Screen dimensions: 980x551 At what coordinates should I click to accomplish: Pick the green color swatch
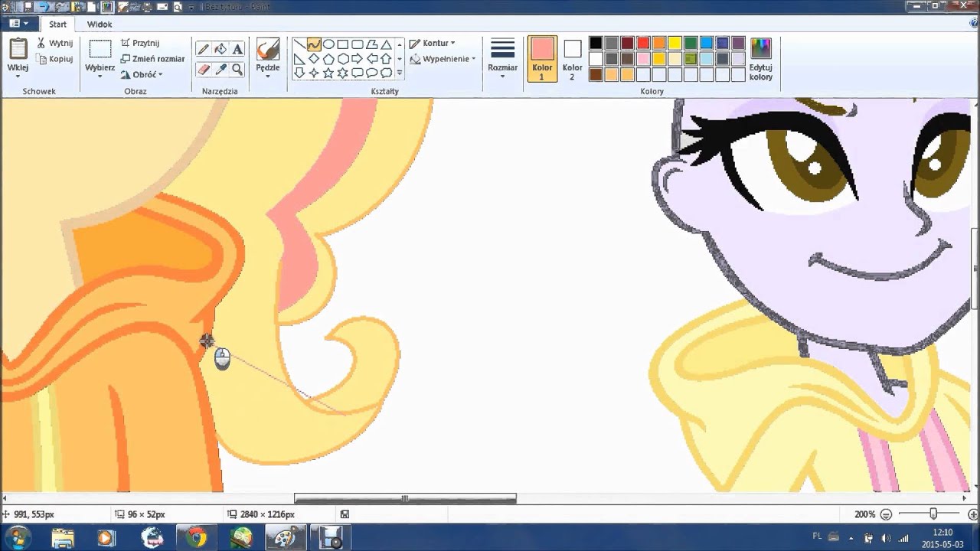coord(691,43)
